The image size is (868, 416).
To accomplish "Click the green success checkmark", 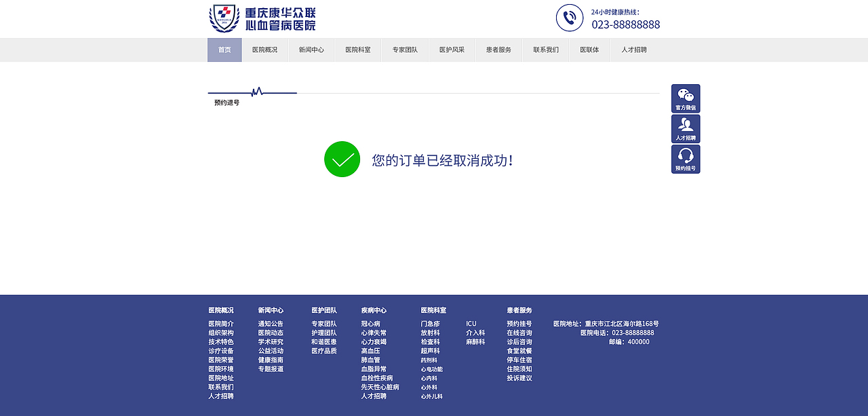I will tap(342, 159).
